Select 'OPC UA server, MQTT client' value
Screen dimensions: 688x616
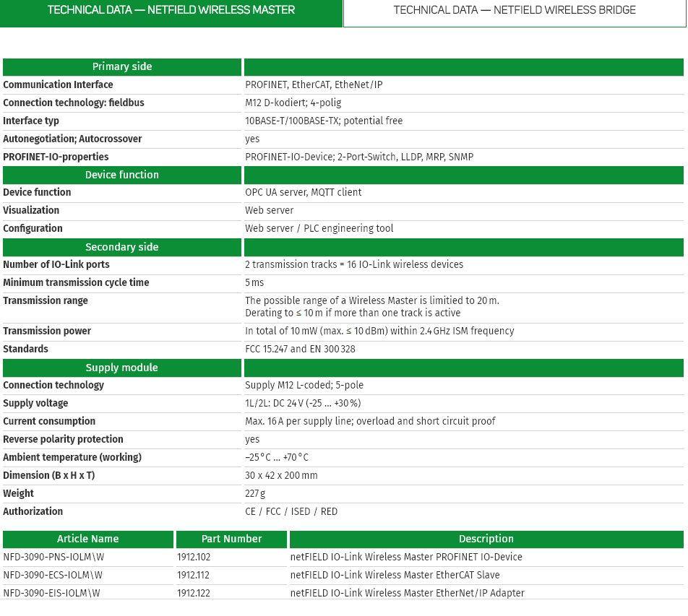pyautogui.click(x=304, y=193)
